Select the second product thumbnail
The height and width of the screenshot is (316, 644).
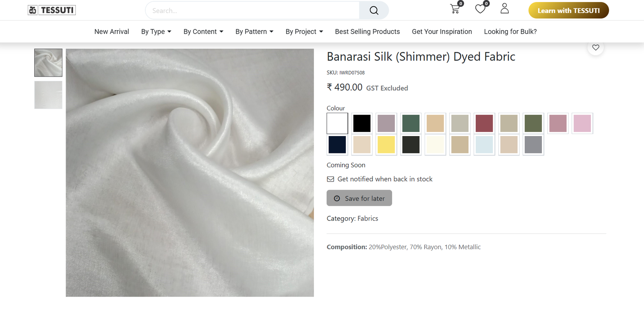(x=48, y=95)
